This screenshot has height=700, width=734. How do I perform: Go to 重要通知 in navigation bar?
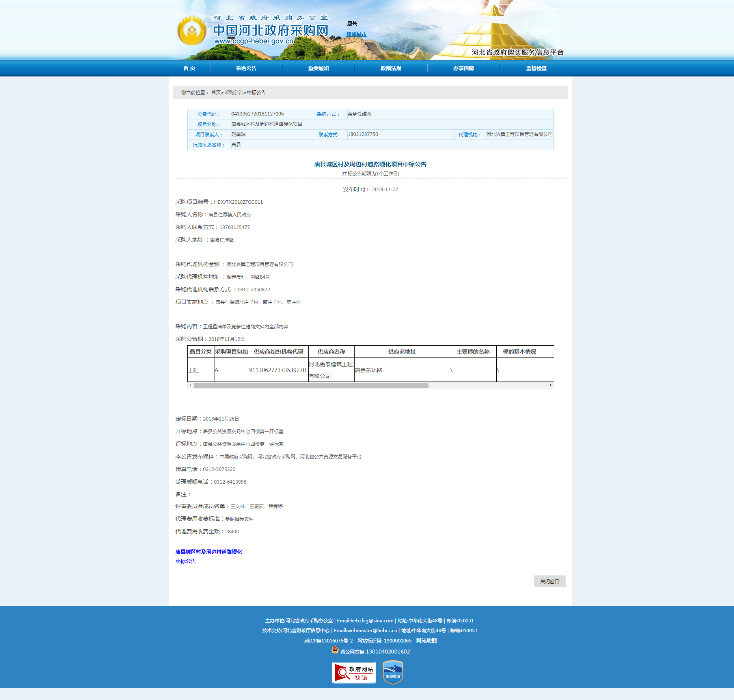tap(319, 69)
